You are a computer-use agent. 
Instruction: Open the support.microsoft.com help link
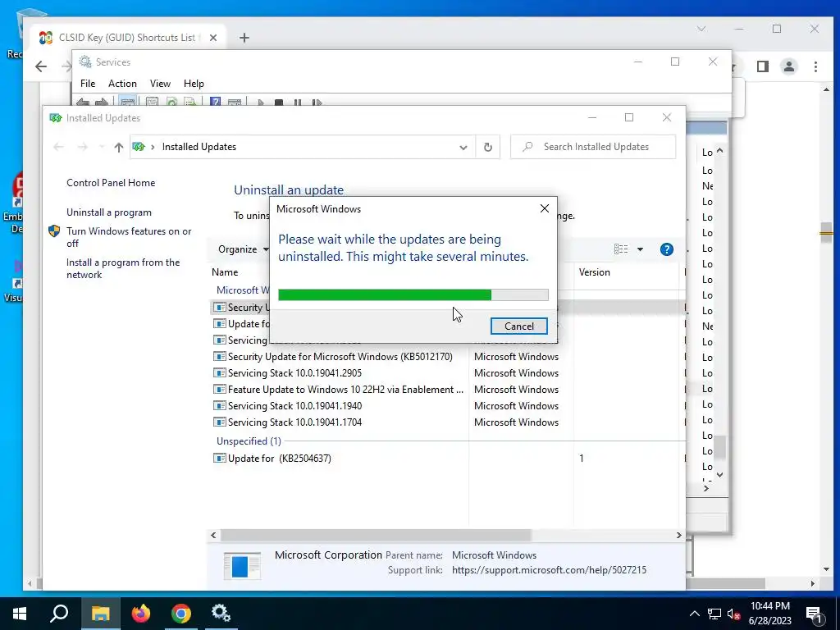(549, 570)
